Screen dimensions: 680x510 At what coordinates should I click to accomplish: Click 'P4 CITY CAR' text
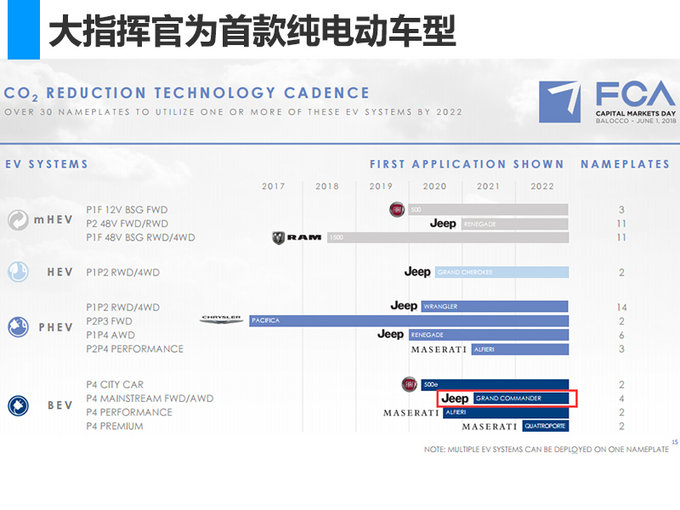[x=114, y=385]
